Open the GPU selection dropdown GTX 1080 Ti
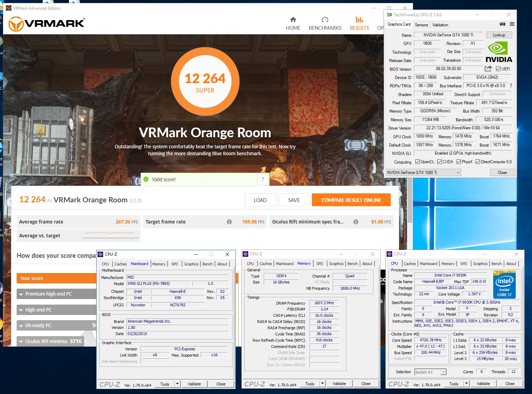 point(424,173)
